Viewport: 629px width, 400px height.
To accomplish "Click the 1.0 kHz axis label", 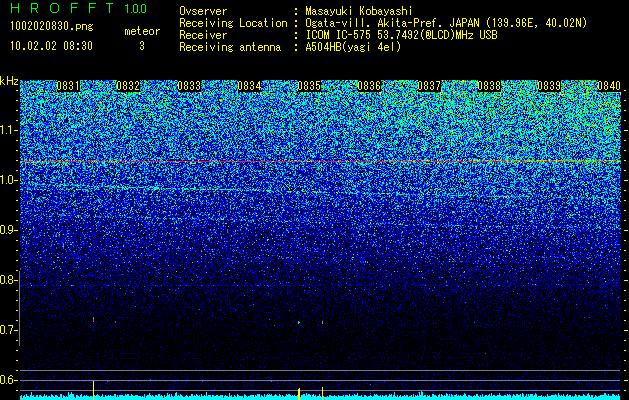I will 8,180.
